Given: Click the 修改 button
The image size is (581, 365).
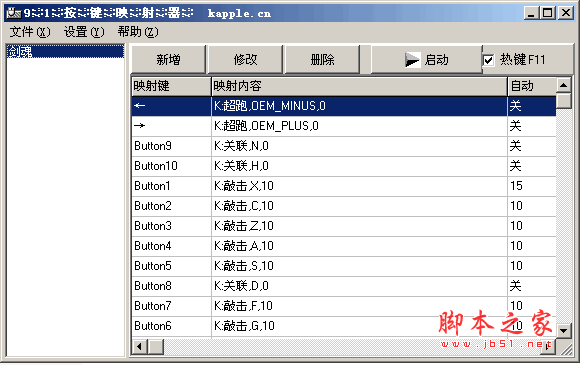Looking at the screenshot, I should [x=245, y=59].
